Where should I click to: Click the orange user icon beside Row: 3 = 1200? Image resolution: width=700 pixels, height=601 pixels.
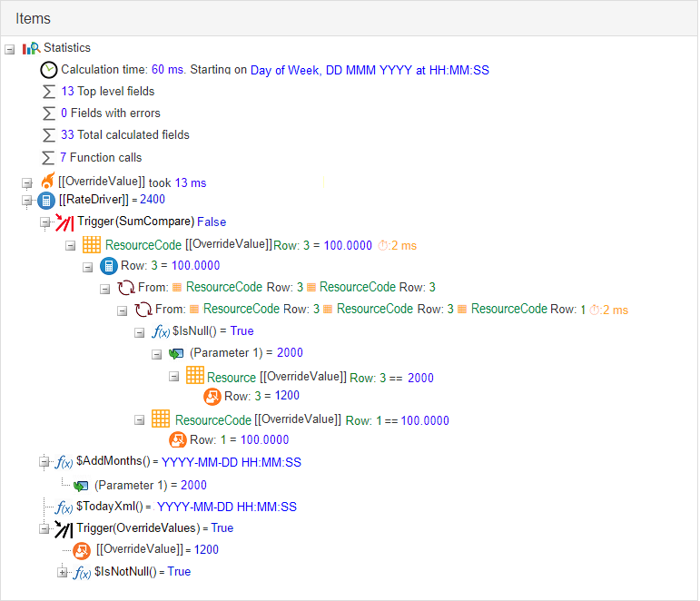pos(212,396)
